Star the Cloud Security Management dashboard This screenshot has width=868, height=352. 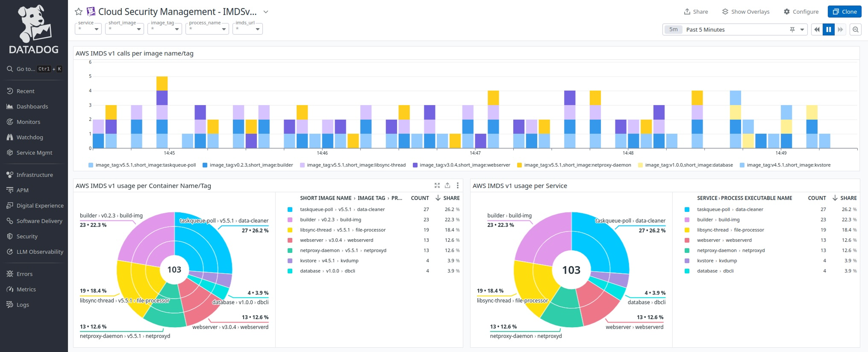coord(78,11)
